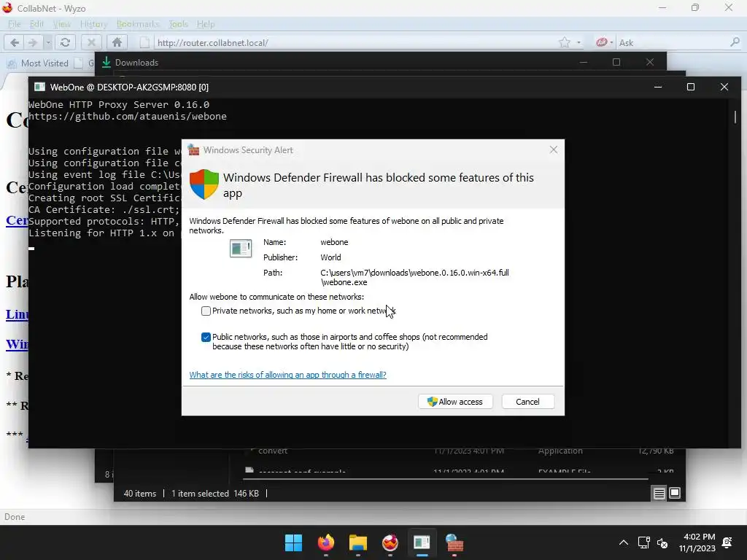The width and height of the screenshot is (747, 560).
Task: Open firewall risks help link
Action: (x=287, y=375)
